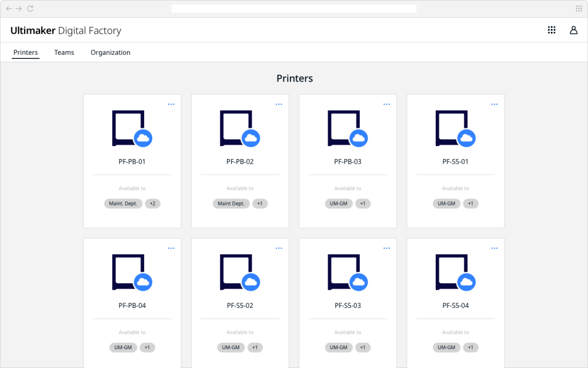The width and height of the screenshot is (588, 368).
Task: Click the PF-PB-01 printer icon
Action: click(132, 128)
